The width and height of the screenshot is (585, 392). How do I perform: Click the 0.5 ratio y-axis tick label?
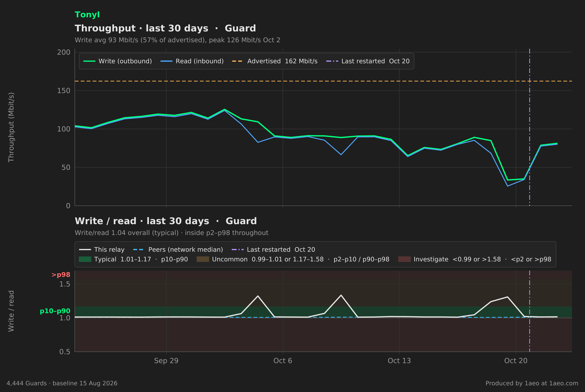tap(65, 352)
